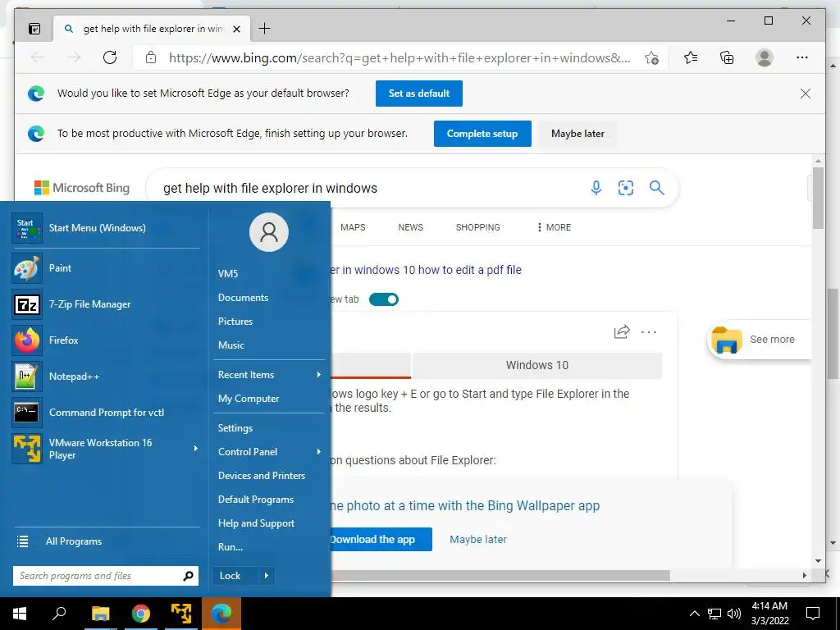The image size is (840, 630).
Task: Open Chrome from the taskbar
Action: [x=141, y=614]
